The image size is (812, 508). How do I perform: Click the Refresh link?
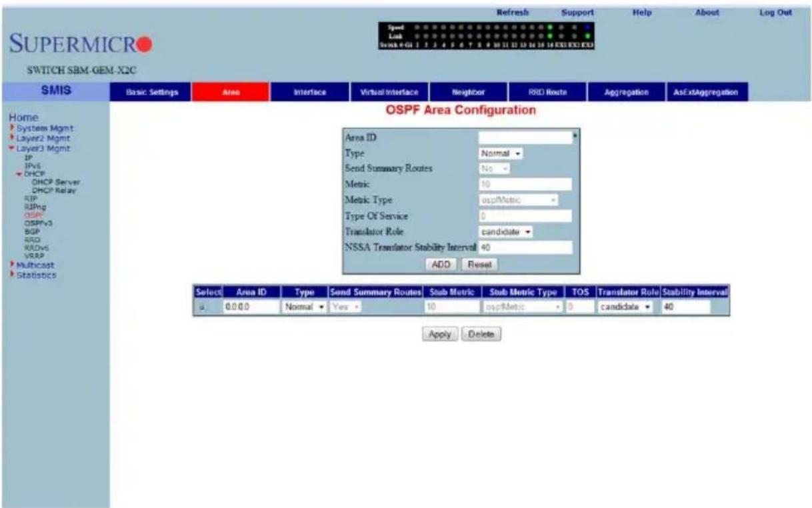coord(513,12)
